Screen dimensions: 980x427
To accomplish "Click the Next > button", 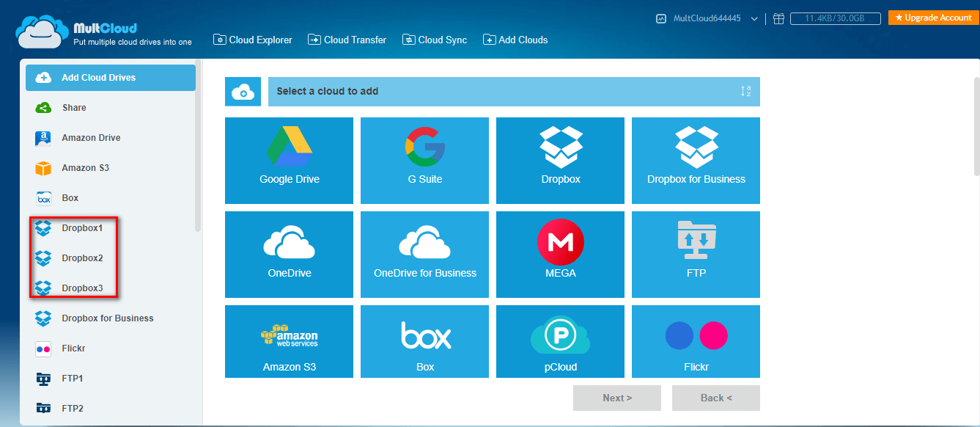I will click(x=617, y=398).
